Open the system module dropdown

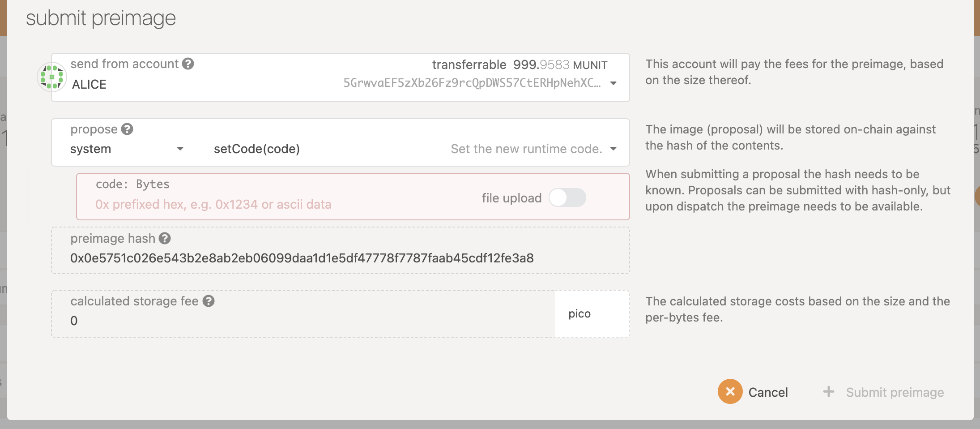[180, 149]
